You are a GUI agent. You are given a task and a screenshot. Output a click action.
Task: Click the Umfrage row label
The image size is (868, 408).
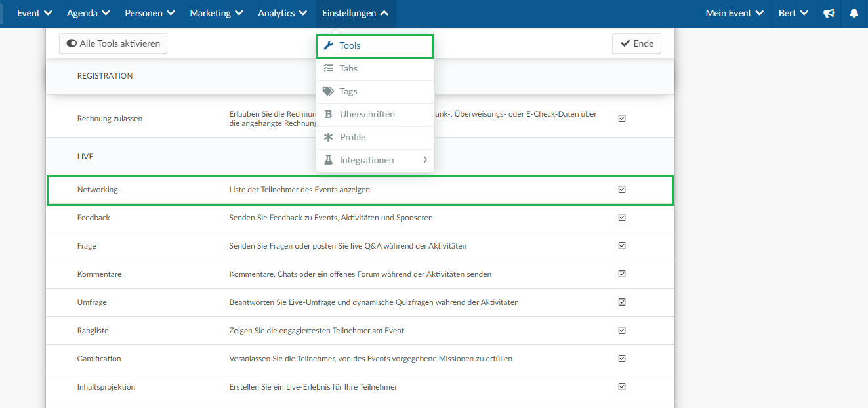[x=92, y=302]
